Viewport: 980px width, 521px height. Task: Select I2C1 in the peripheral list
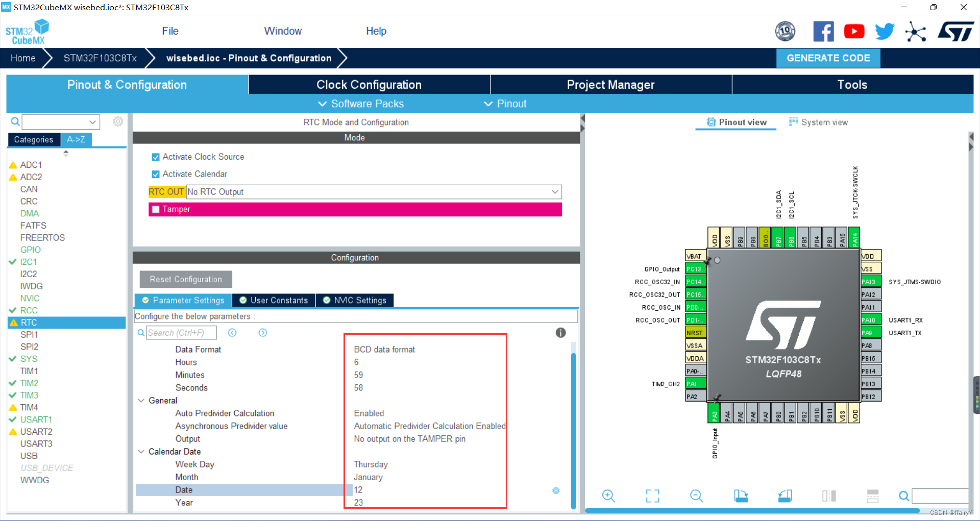(x=29, y=262)
